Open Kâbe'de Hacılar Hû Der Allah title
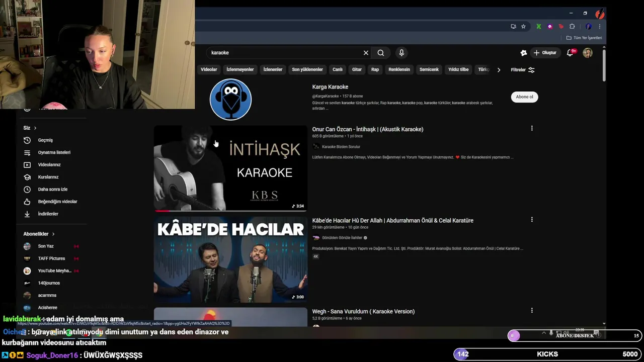 pyautogui.click(x=392, y=220)
